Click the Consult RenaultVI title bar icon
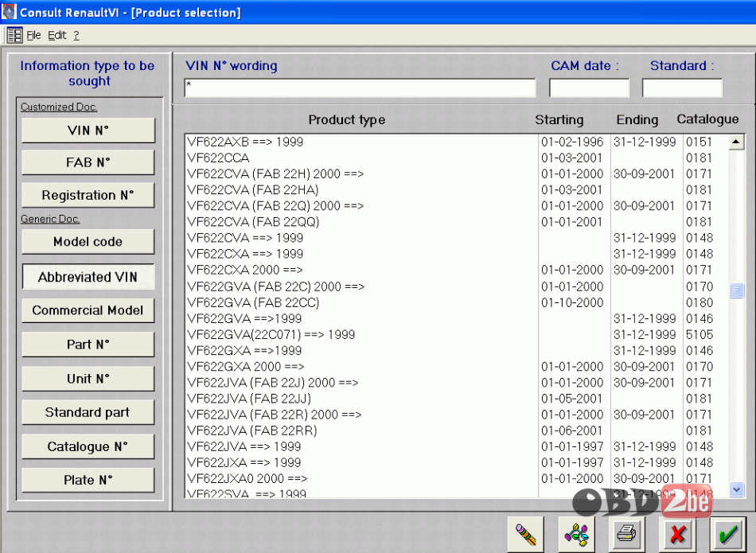Screen dimensions: 756x553 click(x=9, y=12)
